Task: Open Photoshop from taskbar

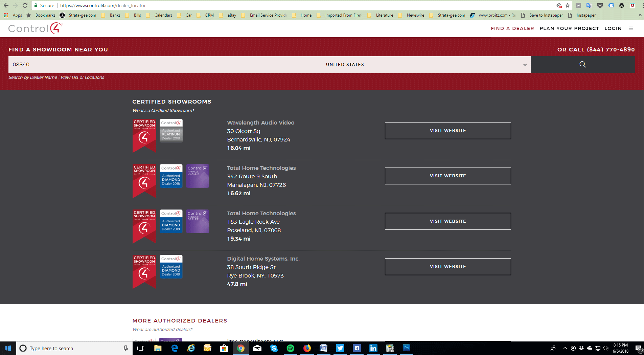Action: (x=407, y=348)
